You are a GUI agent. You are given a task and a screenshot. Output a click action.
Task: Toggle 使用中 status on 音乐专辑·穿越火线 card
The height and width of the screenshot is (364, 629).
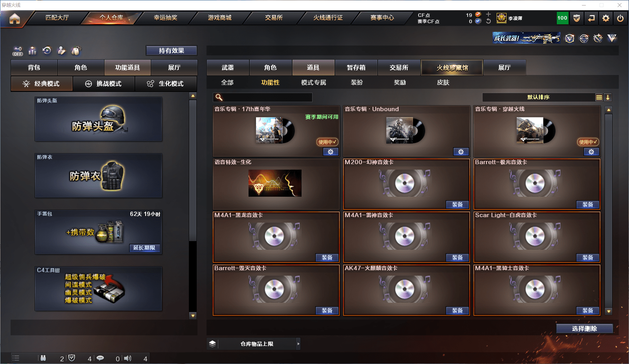[x=588, y=143]
